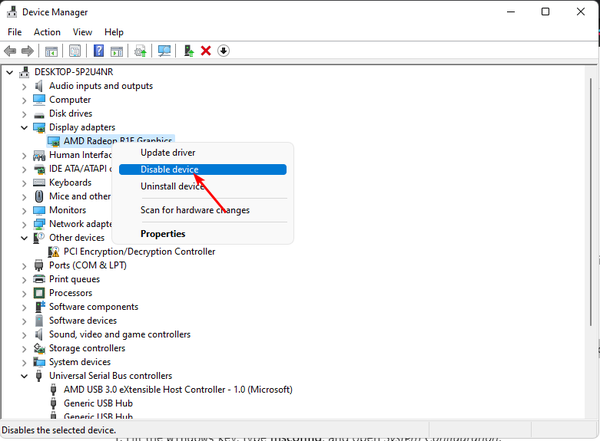Minimize the Device Manager window
Image resolution: width=600 pixels, height=441 pixels.
point(511,12)
